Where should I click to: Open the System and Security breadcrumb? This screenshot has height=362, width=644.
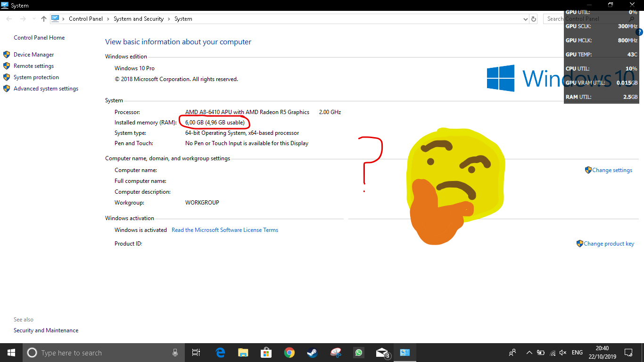coord(139,19)
